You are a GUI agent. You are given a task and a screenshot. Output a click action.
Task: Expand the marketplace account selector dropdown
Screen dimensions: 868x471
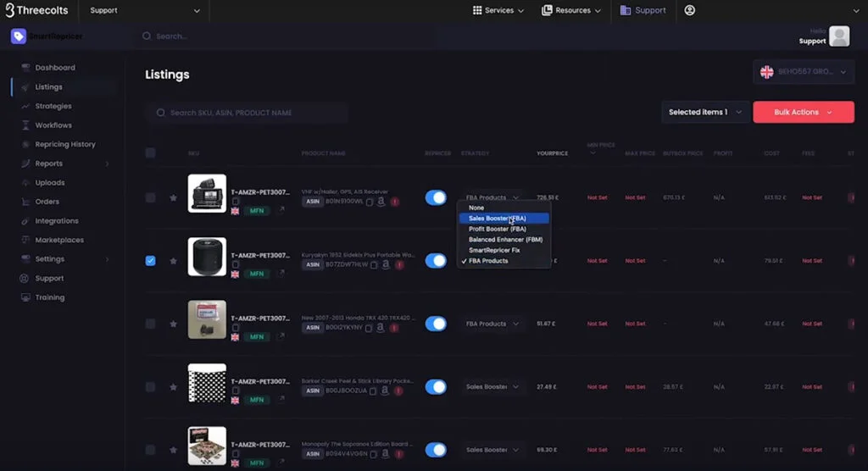804,72
